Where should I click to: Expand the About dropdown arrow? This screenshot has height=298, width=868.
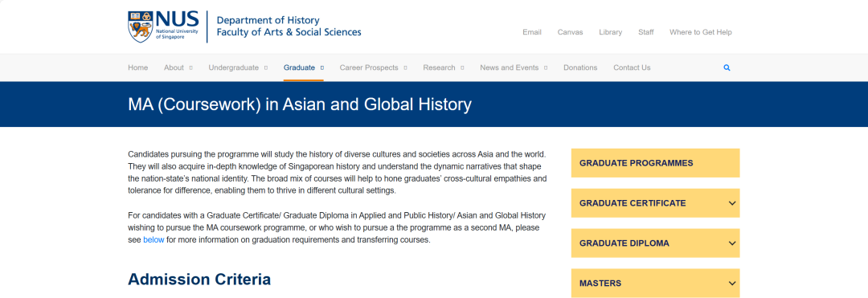tap(191, 68)
